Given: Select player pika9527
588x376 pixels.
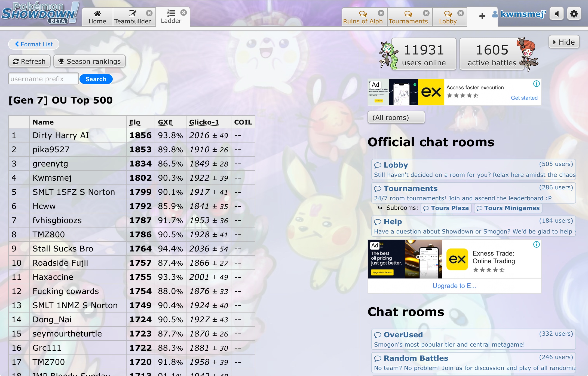Looking at the screenshot, I should coord(51,149).
